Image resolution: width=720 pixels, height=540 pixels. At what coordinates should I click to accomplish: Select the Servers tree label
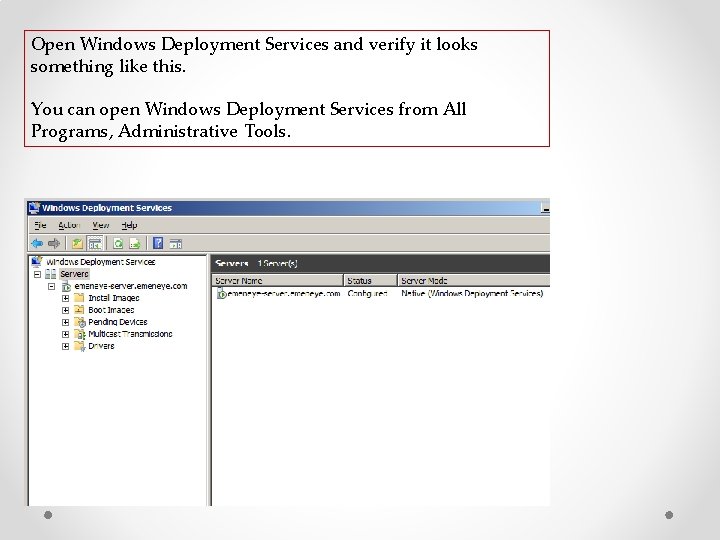[x=74, y=274]
